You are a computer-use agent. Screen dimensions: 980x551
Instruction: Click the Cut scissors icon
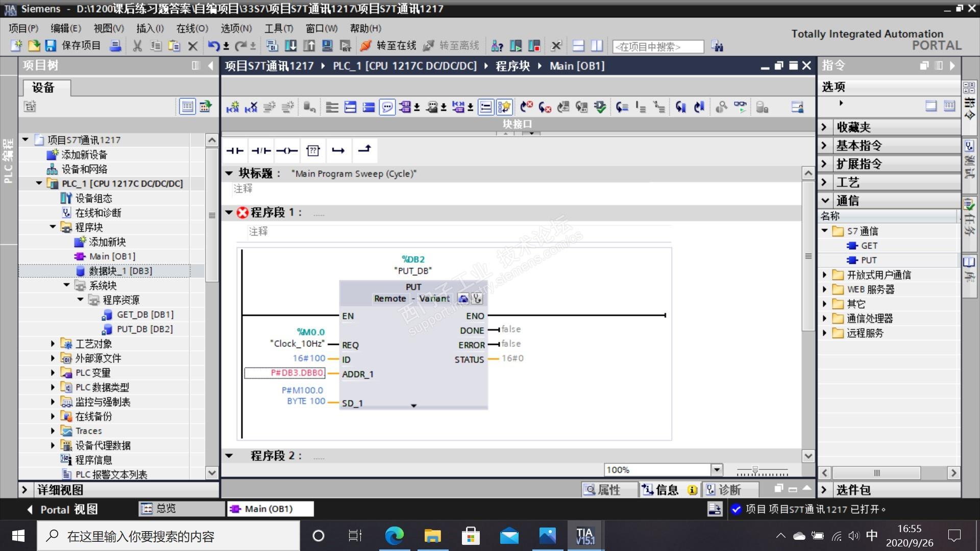[x=137, y=46]
